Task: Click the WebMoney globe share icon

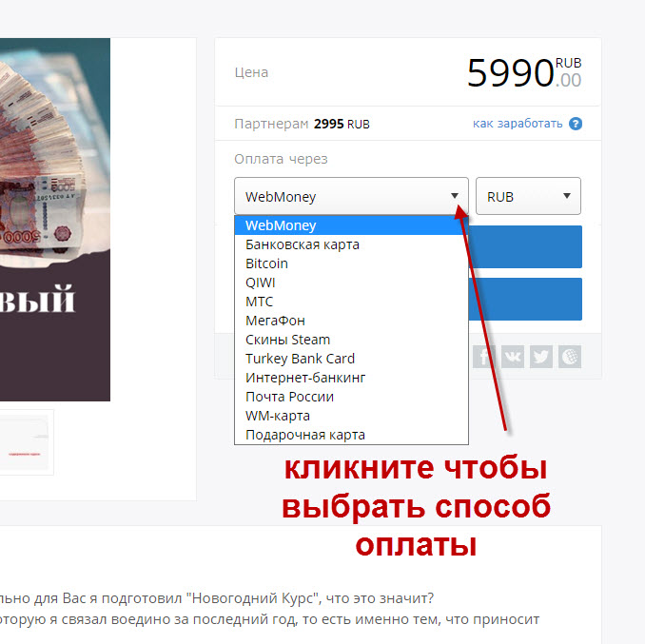Action: (570, 357)
